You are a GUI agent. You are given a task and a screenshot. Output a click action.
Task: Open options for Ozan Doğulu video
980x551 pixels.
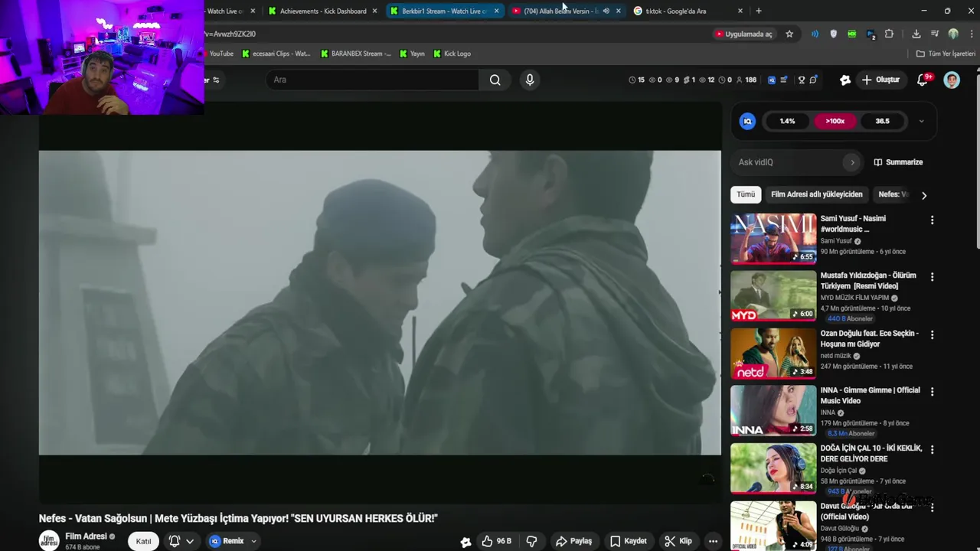click(932, 334)
